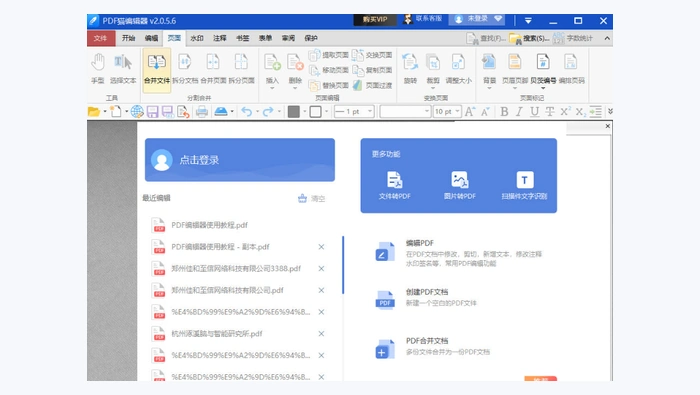Open the Merge Pages (合并页面) tool
700x395 pixels.
(213, 68)
